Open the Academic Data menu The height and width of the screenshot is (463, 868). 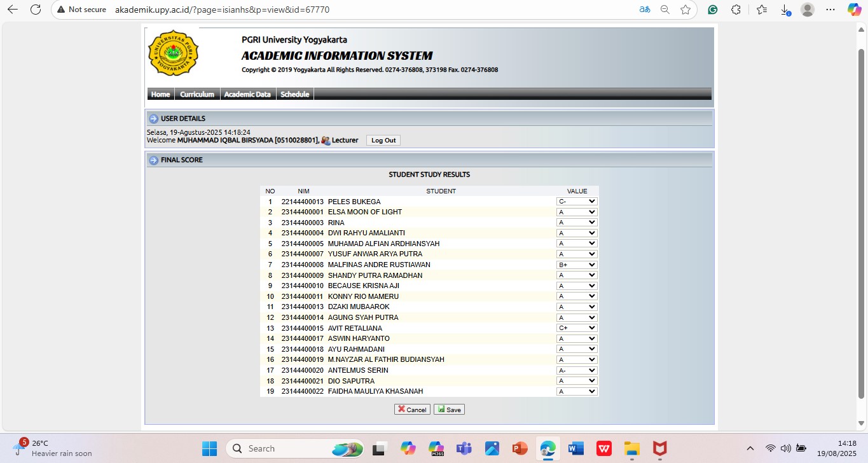[247, 94]
